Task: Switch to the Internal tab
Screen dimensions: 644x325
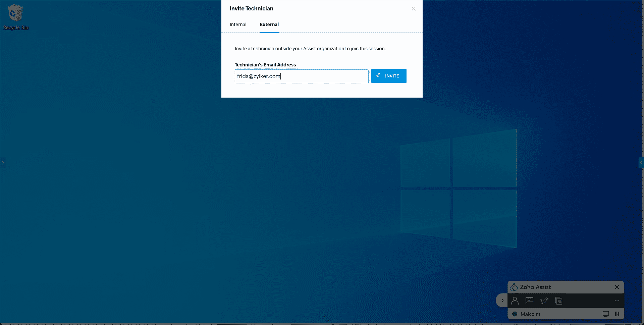Action: pos(238,24)
